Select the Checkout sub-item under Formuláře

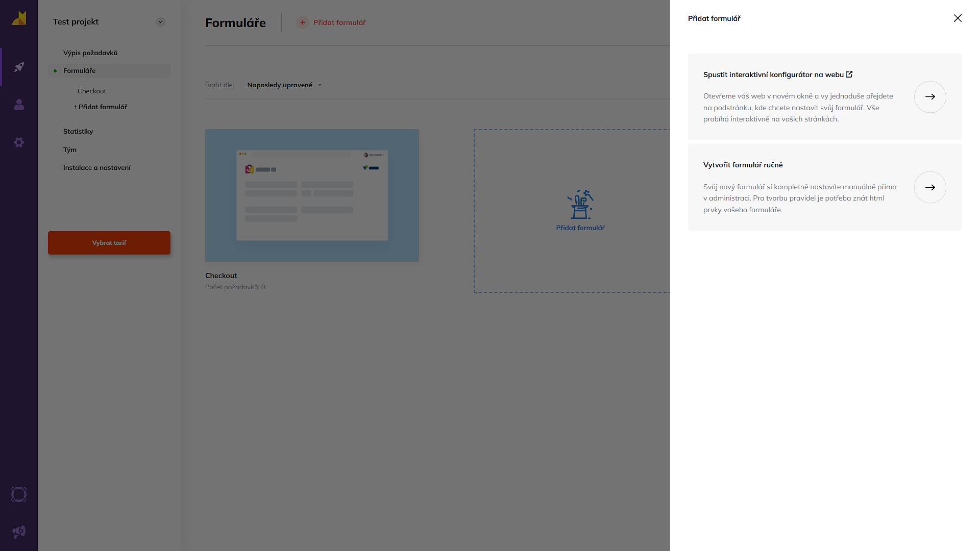tap(91, 91)
